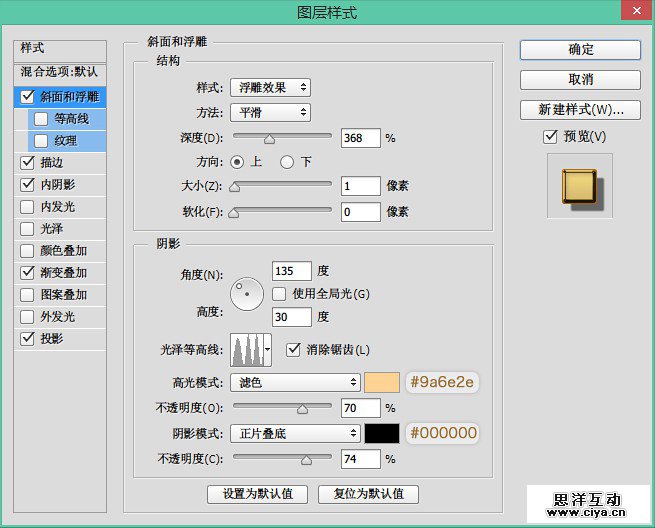Click the 复位为默认值 button
Viewport: 655px width, 528px height.
tap(368, 494)
